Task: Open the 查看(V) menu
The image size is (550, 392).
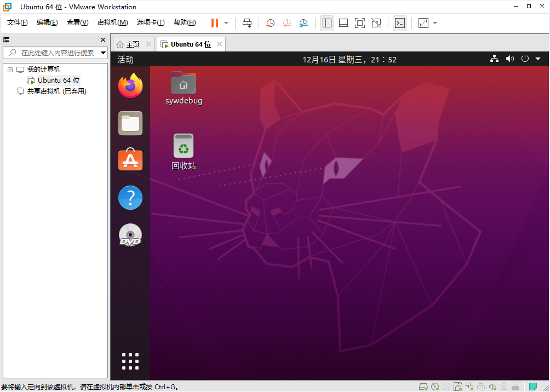Action: [78, 22]
